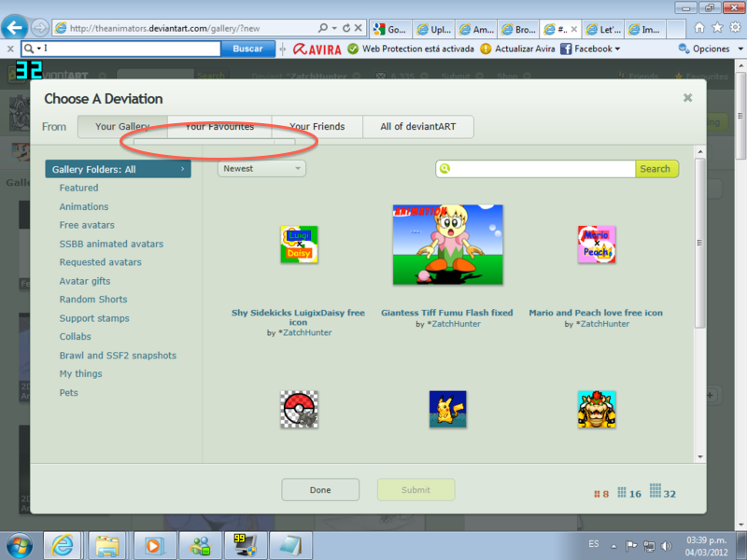Screen dimensions: 747x560
Task: Show hidden tray icons arrow
Action: [613, 546]
